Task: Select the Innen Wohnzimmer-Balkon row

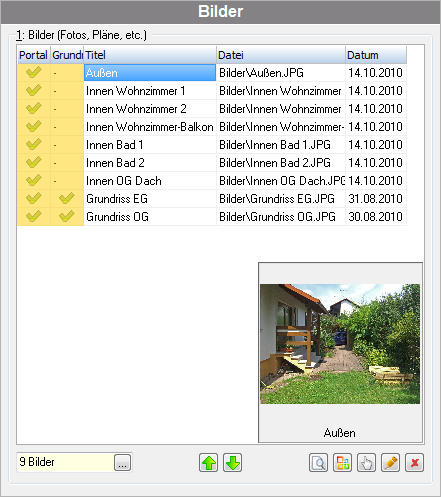Action: tap(212, 127)
